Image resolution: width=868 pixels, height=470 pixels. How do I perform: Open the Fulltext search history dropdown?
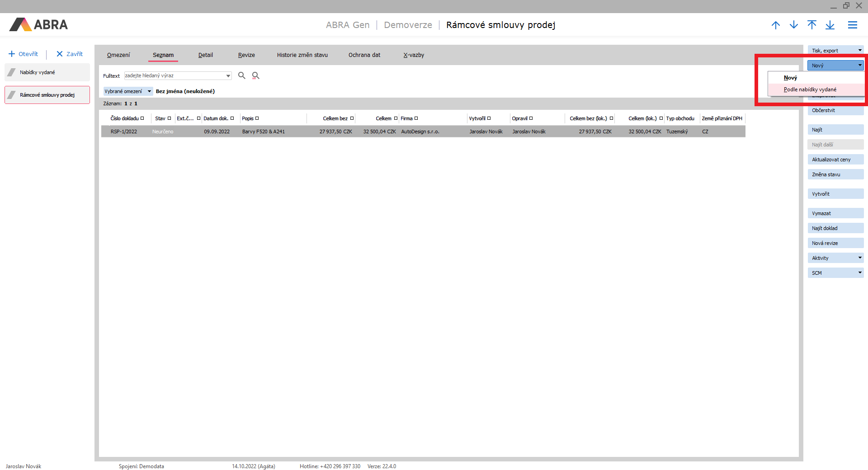point(228,76)
